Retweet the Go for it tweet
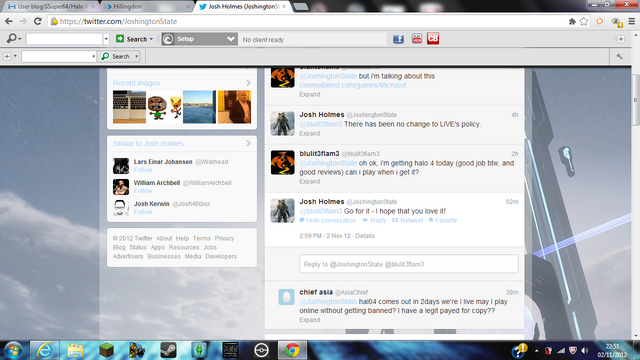Screen dimensions: 640x360 pos(407,220)
